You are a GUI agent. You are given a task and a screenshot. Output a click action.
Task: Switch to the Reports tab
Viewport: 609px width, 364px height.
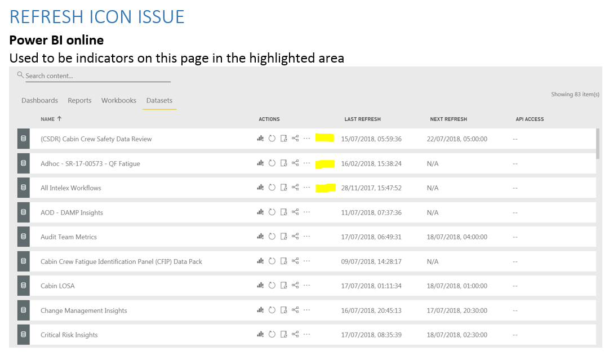point(79,100)
